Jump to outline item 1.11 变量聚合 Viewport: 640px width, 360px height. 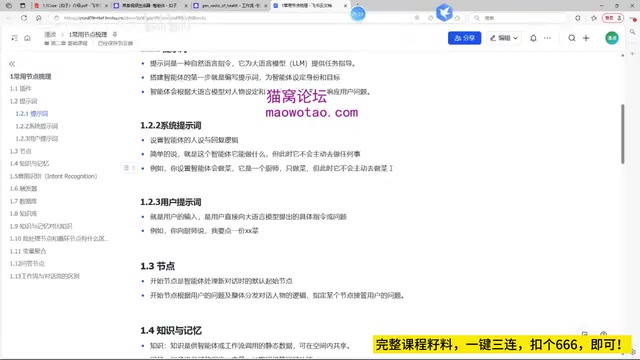pyautogui.click(x=28, y=251)
